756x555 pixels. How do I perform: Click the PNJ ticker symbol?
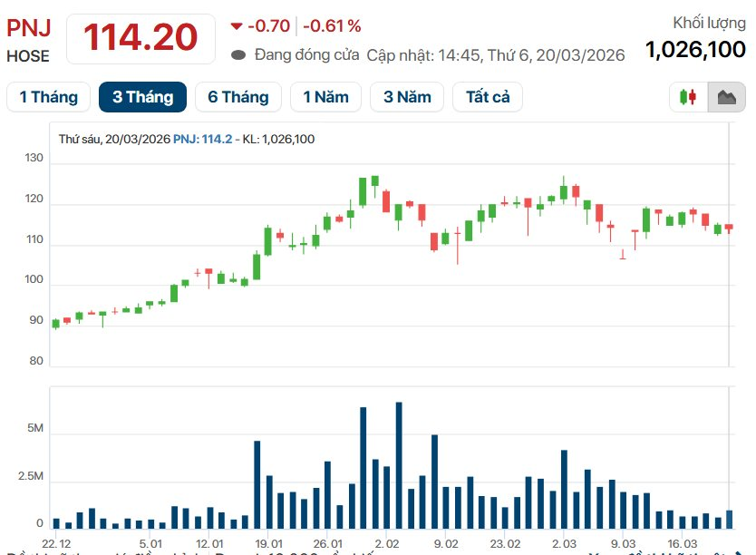click(29, 28)
